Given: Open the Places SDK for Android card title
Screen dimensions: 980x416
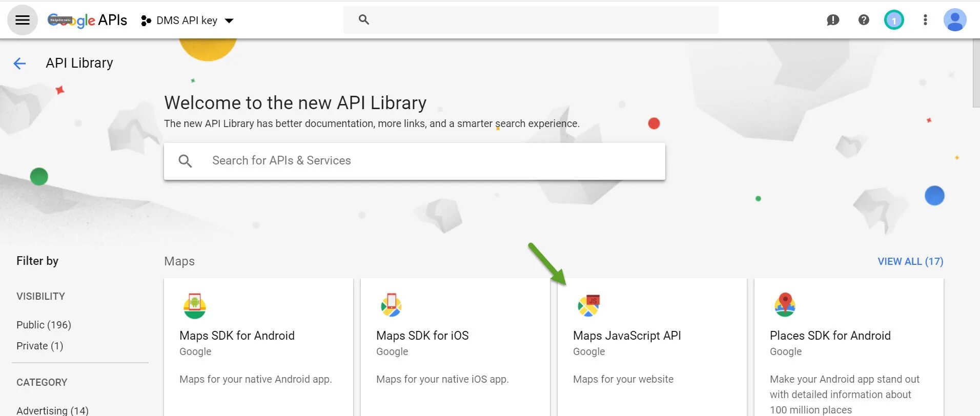Looking at the screenshot, I should pyautogui.click(x=830, y=336).
